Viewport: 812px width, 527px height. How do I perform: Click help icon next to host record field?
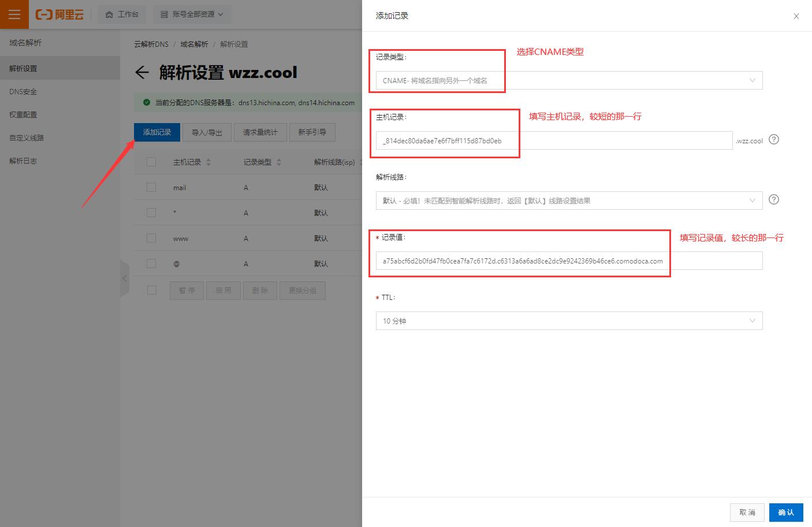(774, 139)
